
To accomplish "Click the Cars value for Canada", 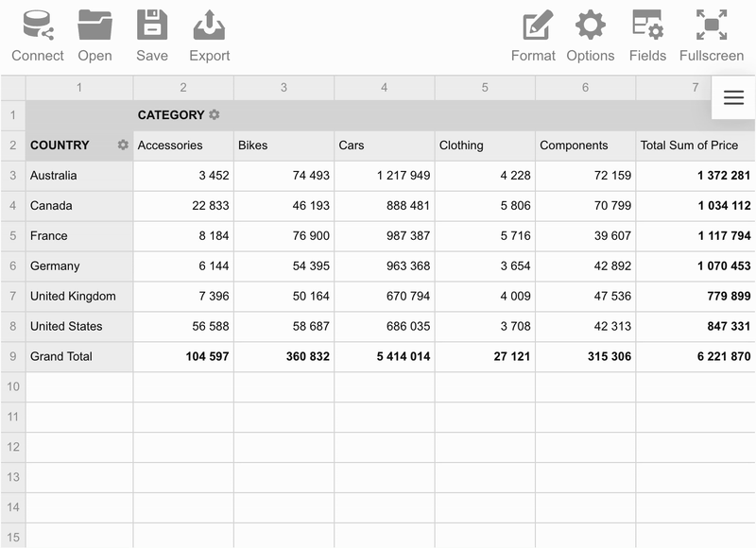I will 385,206.
